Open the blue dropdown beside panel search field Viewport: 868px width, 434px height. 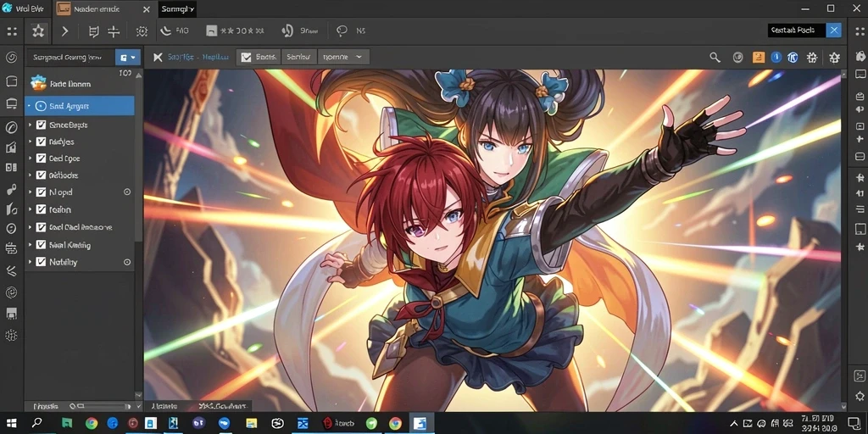tap(128, 57)
